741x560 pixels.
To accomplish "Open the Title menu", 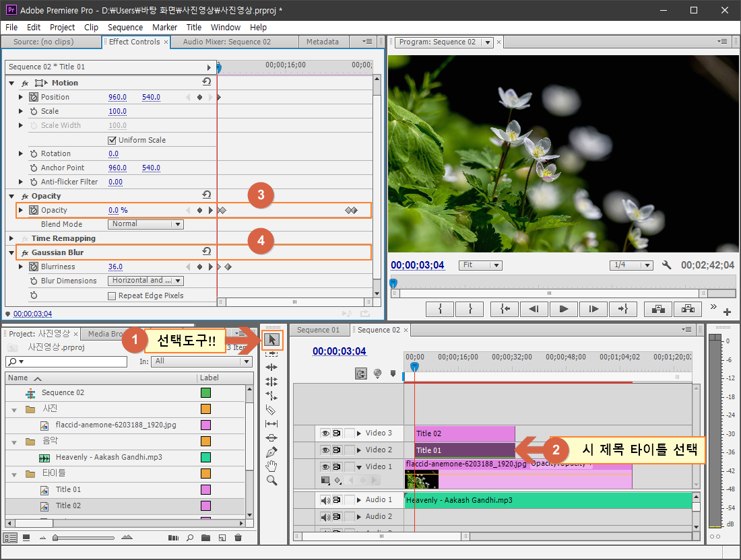I will click(x=194, y=28).
